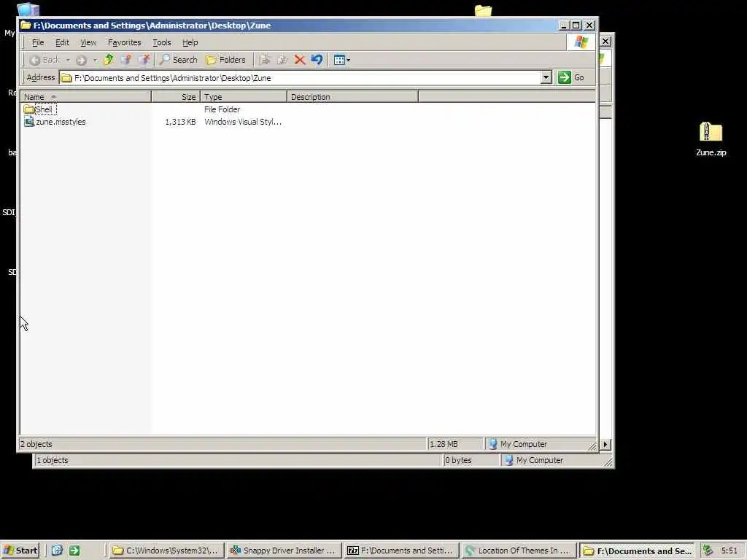
Task: Sort by the Type column header
Action: [x=244, y=97]
